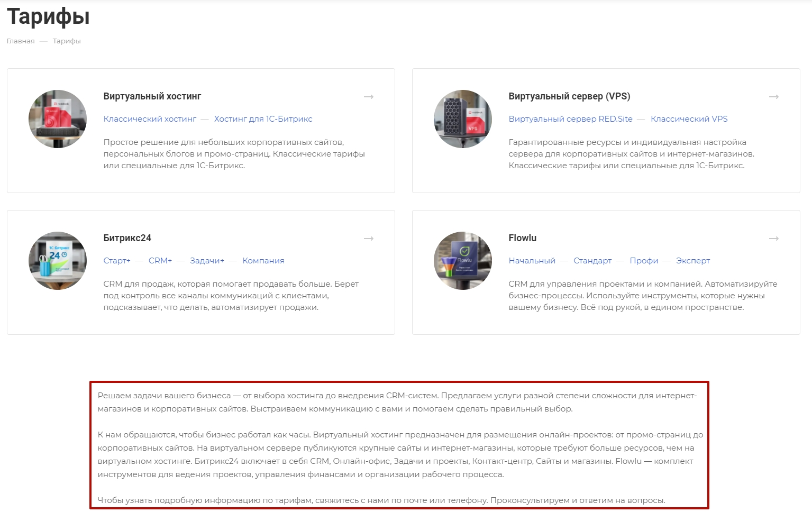This screenshot has height=512, width=812.
Task: Click the description starting 'CRM для управления проектами'
Action: [x=643, y=296]
